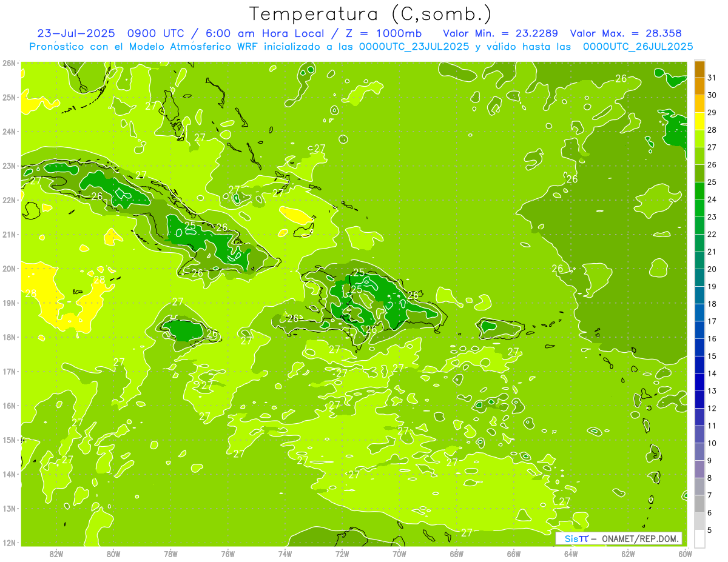This screenshot has height=562, width=728.
Task: Select the '0000UTC_23JUL2025' initialization text
Action: click(413, 46)
